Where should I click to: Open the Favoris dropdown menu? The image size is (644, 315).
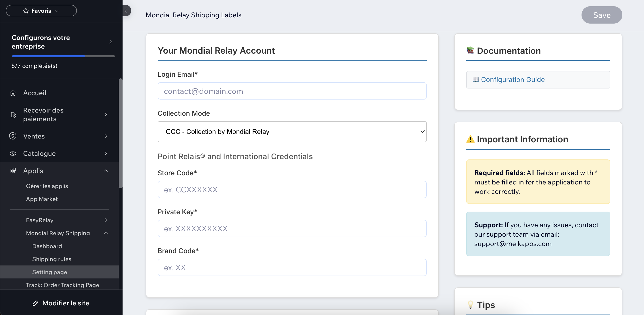[57, 11]
